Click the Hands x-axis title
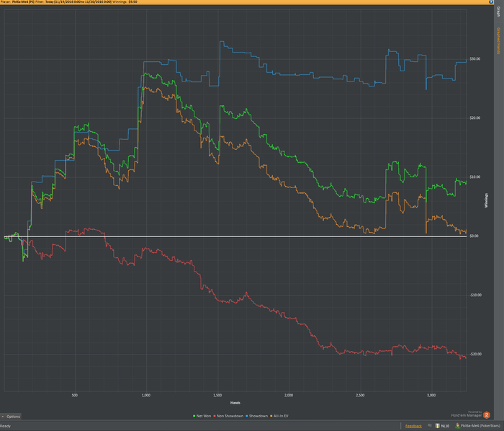Viewport: 504px width, 431px height. click(x=235, y=403)
